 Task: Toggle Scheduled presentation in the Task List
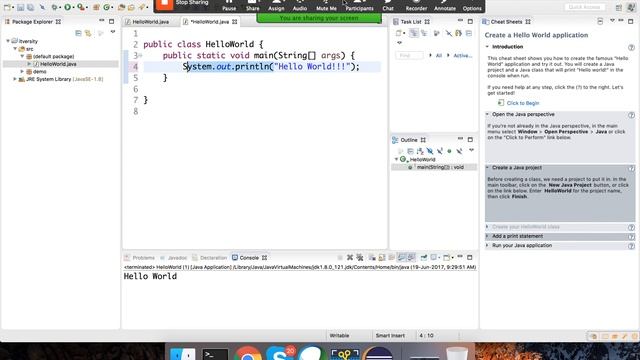pyautogui.click(x=424, y=33)
